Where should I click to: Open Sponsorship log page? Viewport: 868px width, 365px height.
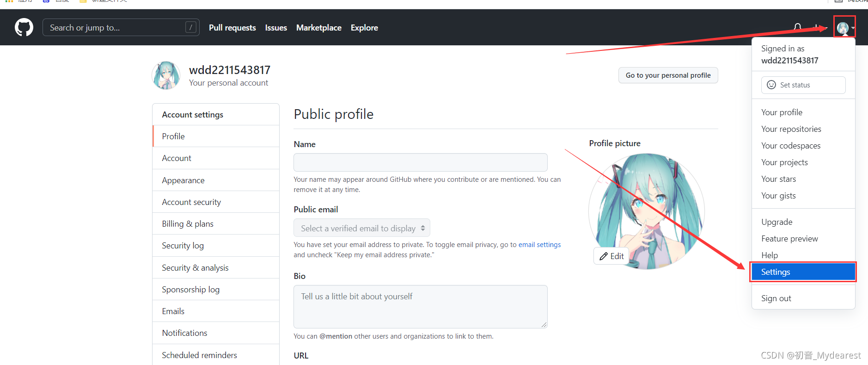(x=216, y=290)
